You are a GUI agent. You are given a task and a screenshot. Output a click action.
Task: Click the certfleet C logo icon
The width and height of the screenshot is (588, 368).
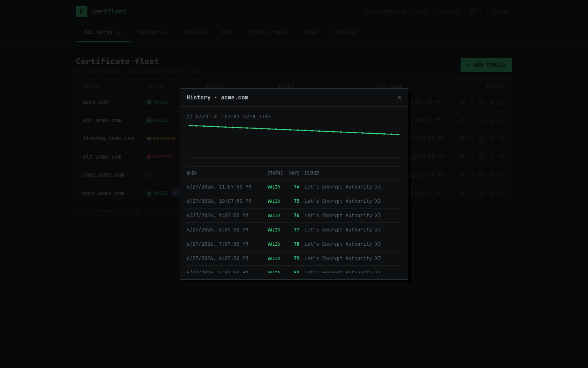click(x=82, y=11)
